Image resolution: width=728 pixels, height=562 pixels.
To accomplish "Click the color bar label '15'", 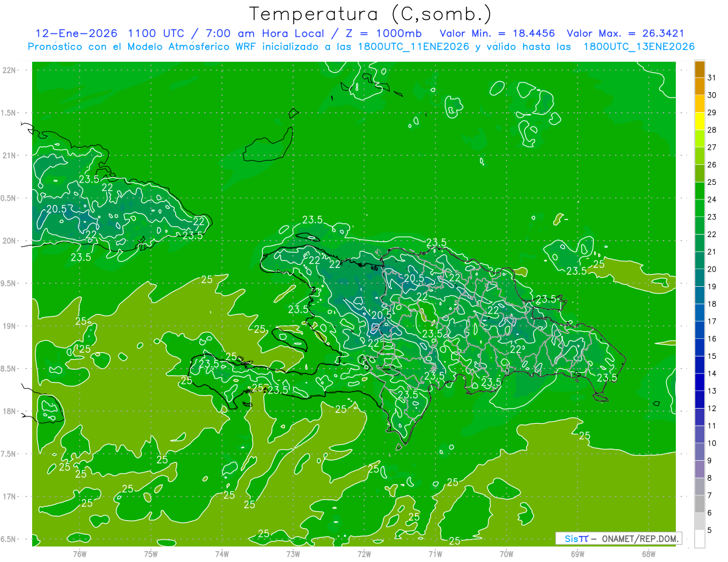I will [x=712, y=356].
